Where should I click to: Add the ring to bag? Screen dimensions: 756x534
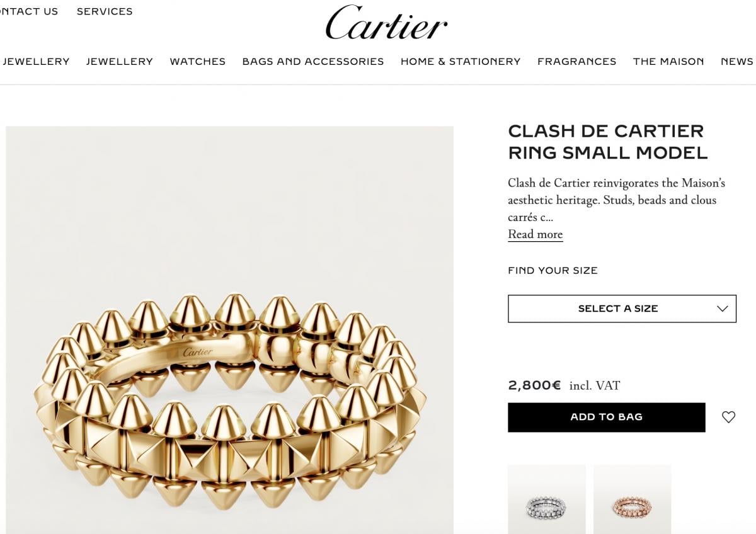pyautogui.click(x=606, y=417)
